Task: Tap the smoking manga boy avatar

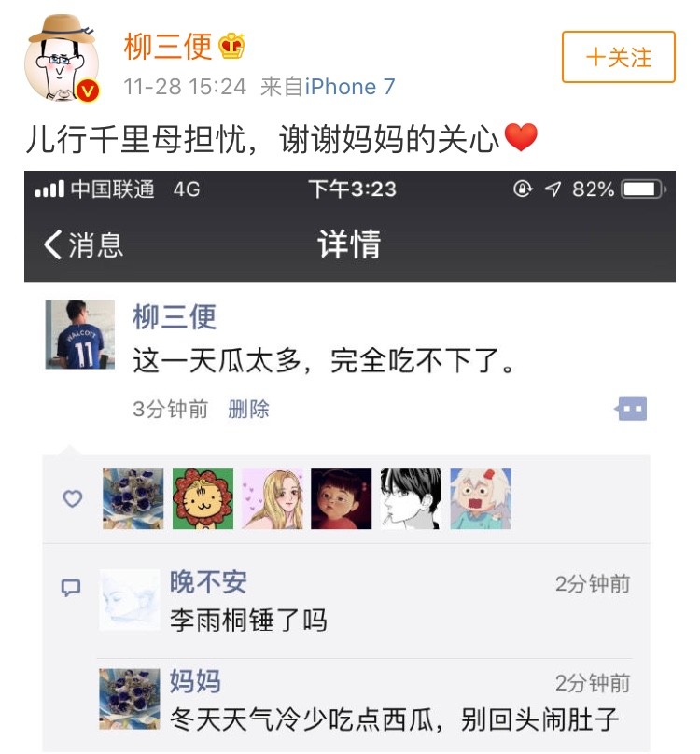Action: [411, 498]
